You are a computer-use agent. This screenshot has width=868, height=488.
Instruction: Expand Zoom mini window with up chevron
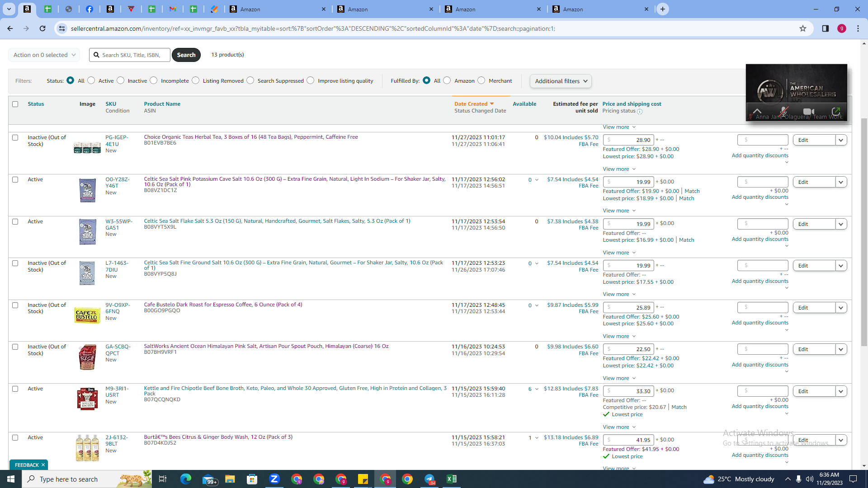point(757,111)
